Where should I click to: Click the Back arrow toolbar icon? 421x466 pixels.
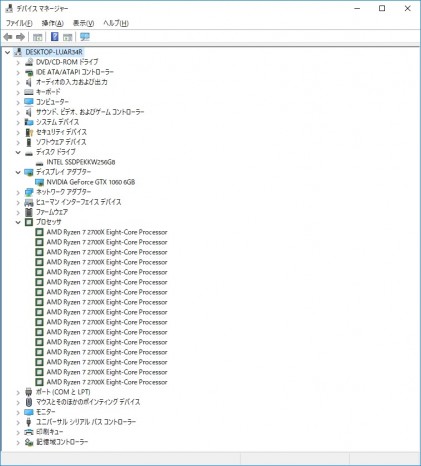8,37
